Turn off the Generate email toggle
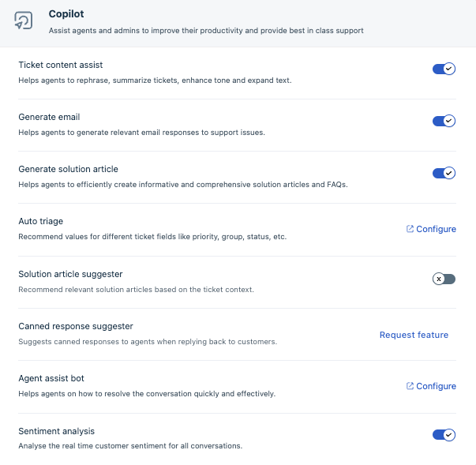Image resolution: width=476 pixels, height=465 pixels. (444, 121)
